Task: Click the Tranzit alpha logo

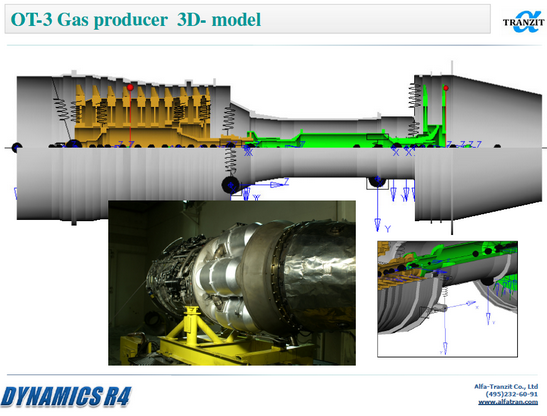Action: (524, 22)
